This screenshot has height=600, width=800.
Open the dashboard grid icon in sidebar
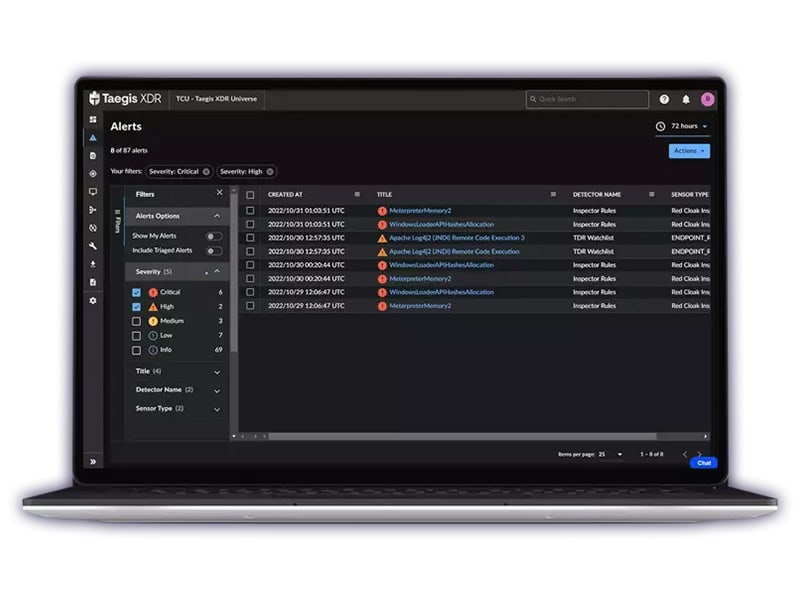(x=93, y=120)
